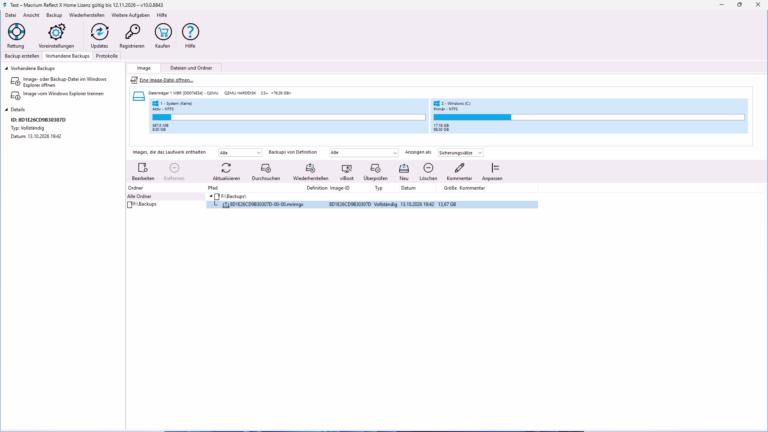Click the icon beside Eine Image-Datei öffnen
Screen dimensions: 768x432
tap(134, 80)
